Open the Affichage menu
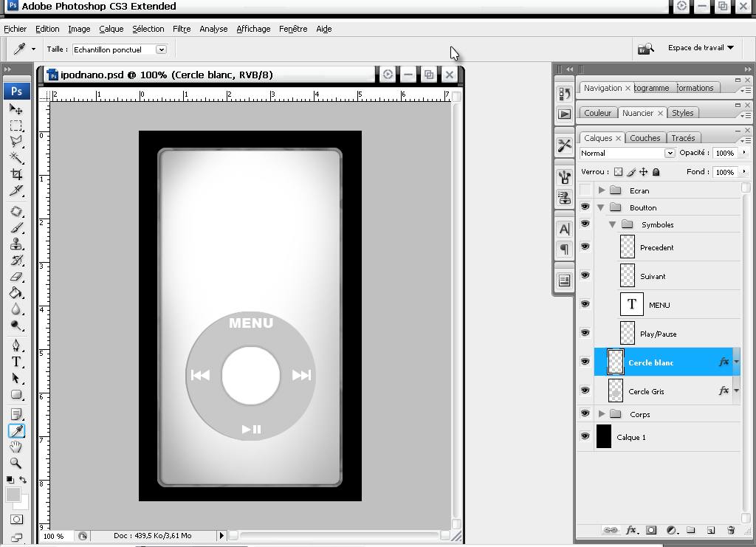Viewport: 756px width, 547px height. 253,29
